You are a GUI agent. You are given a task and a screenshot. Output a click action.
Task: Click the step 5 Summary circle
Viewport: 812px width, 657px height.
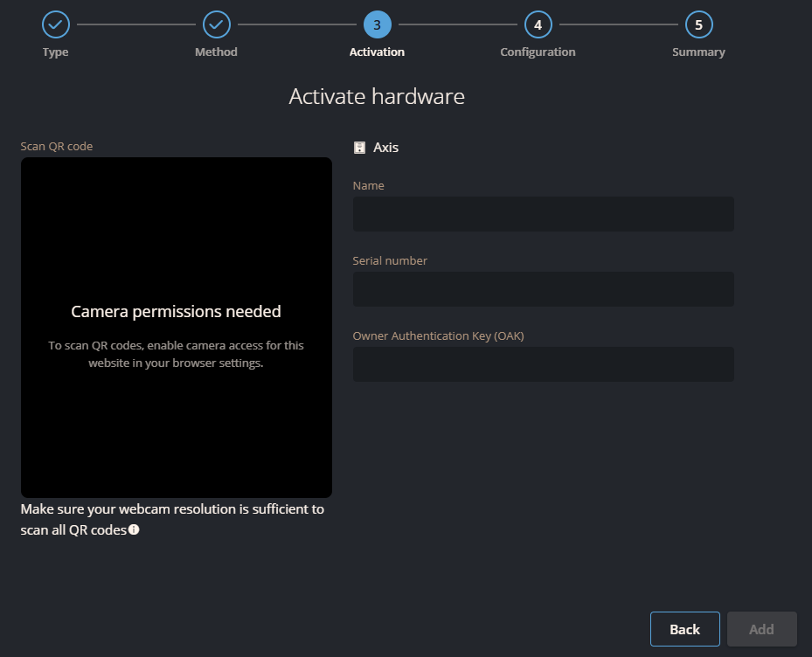point(698,24)
